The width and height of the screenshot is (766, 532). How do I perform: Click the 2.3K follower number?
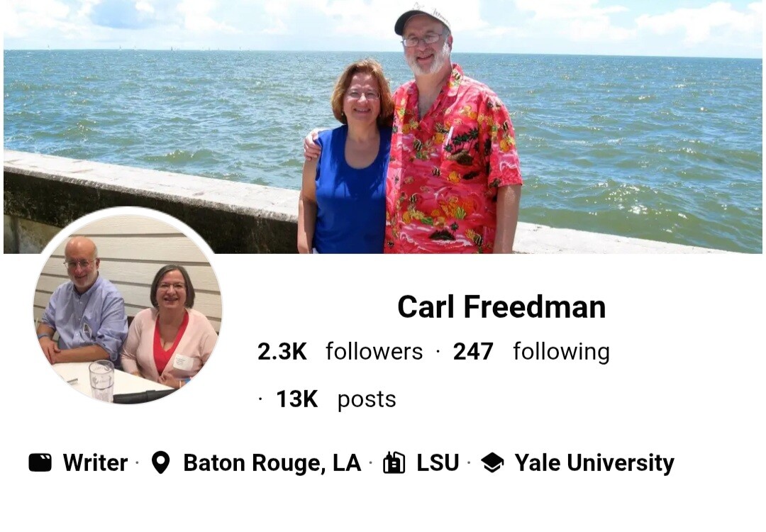point(282,352)
